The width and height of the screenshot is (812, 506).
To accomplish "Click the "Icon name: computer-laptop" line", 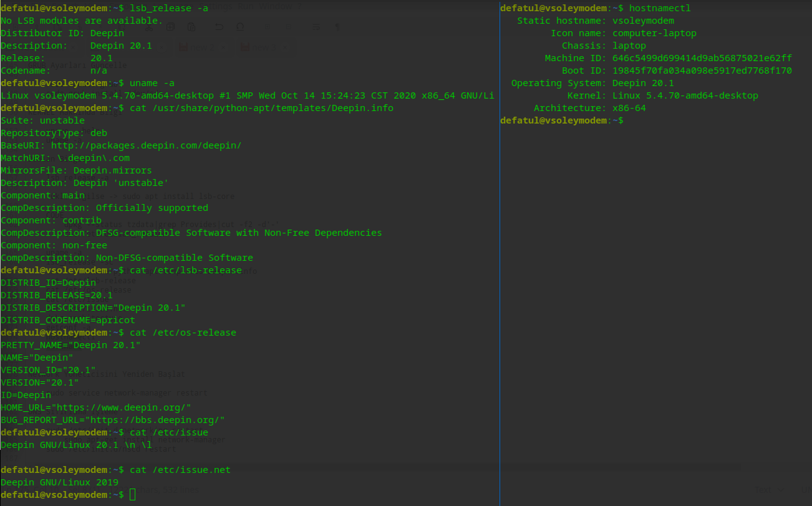I will coord(624,33).
